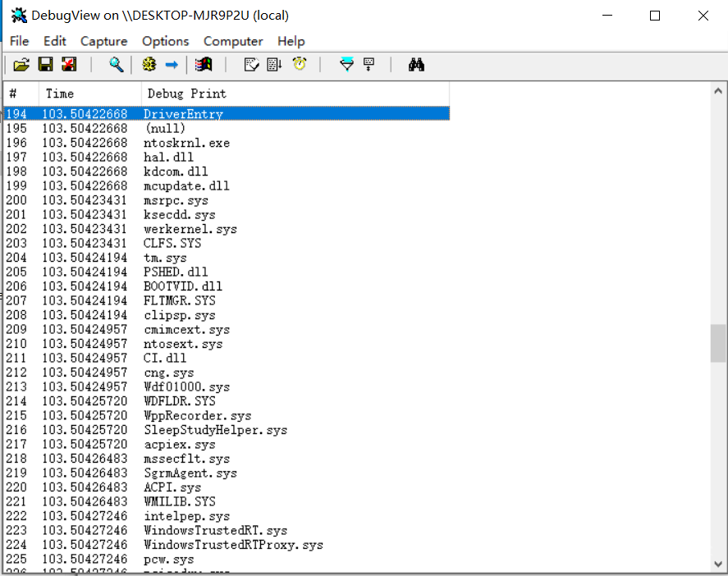
Task: Click the History Depth icon
Action: click(x=369, y=64)
